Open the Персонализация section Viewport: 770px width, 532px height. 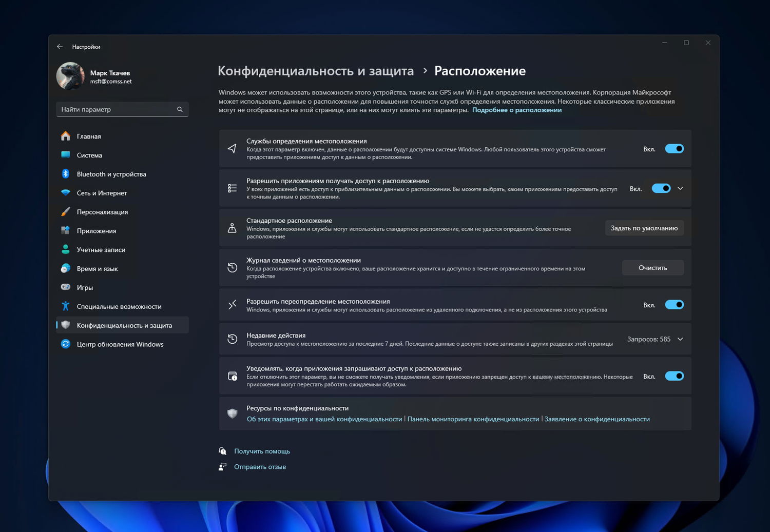[122, 212]
